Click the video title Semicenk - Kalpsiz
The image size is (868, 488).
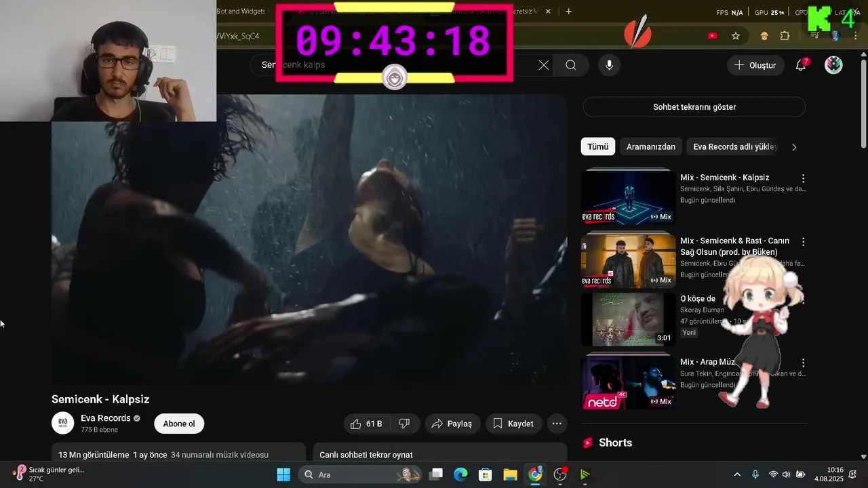point(100,399)
